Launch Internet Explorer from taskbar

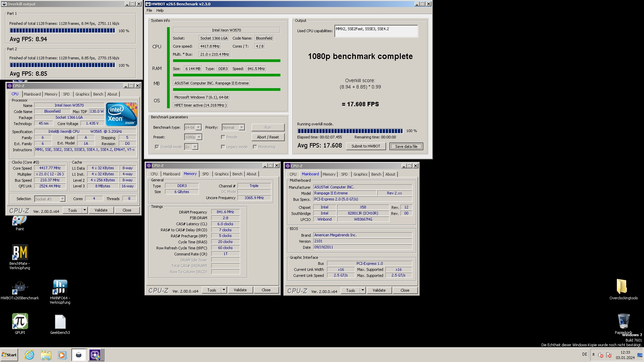(x=30, y=355)
